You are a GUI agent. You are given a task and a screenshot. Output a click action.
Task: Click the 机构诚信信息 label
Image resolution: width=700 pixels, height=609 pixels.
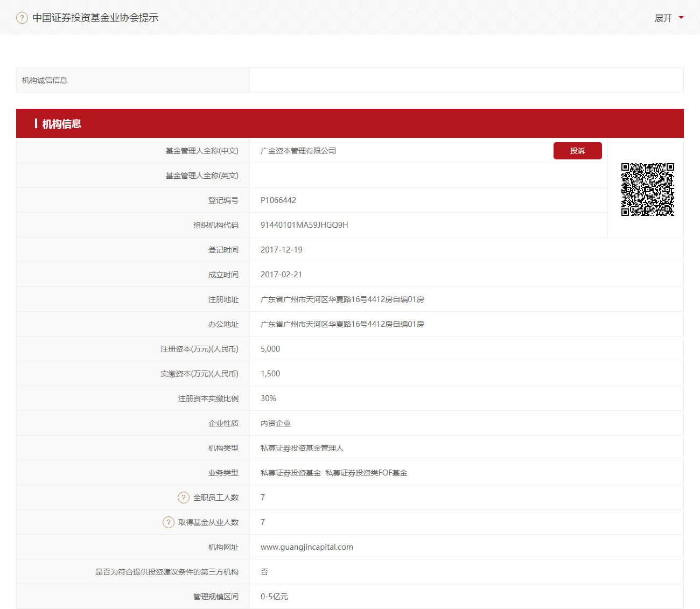[45, 80]
